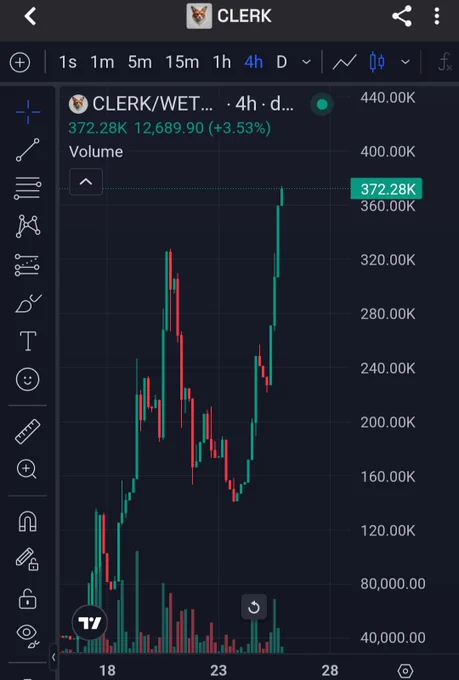Collapse the drawing toolbar side arrow

point(53,657)
